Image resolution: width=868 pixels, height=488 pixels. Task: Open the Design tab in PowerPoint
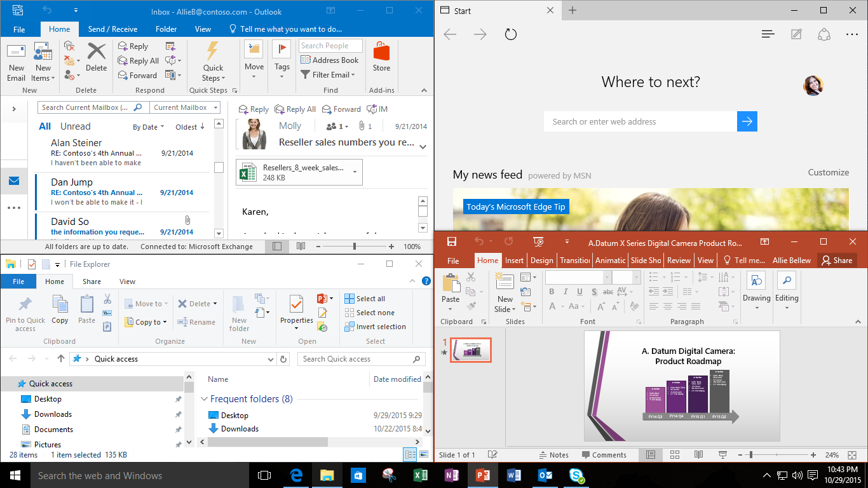(x=541, y=261)
